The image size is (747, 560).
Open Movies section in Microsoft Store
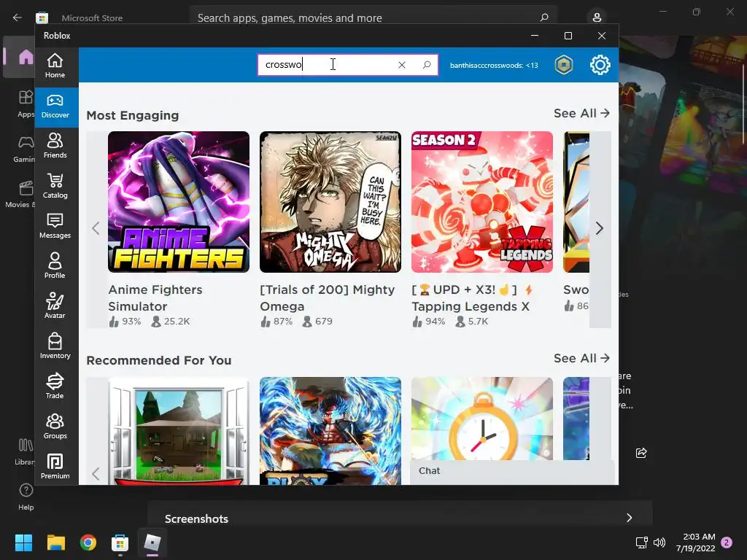point(20,194)
